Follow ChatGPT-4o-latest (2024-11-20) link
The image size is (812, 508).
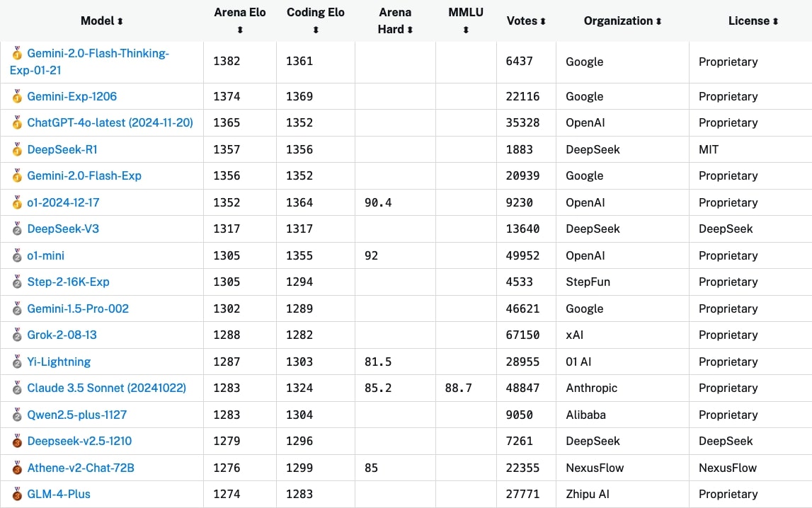tap(110, 122)
